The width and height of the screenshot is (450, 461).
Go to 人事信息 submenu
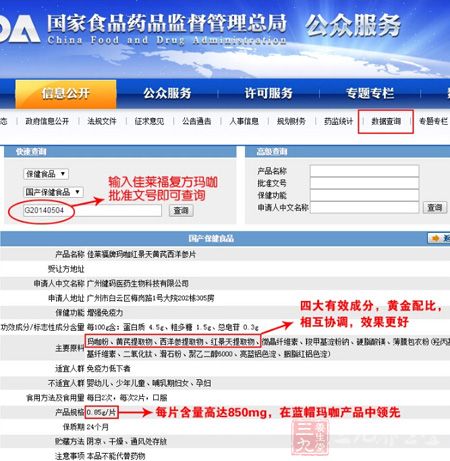tap(244, 121)
